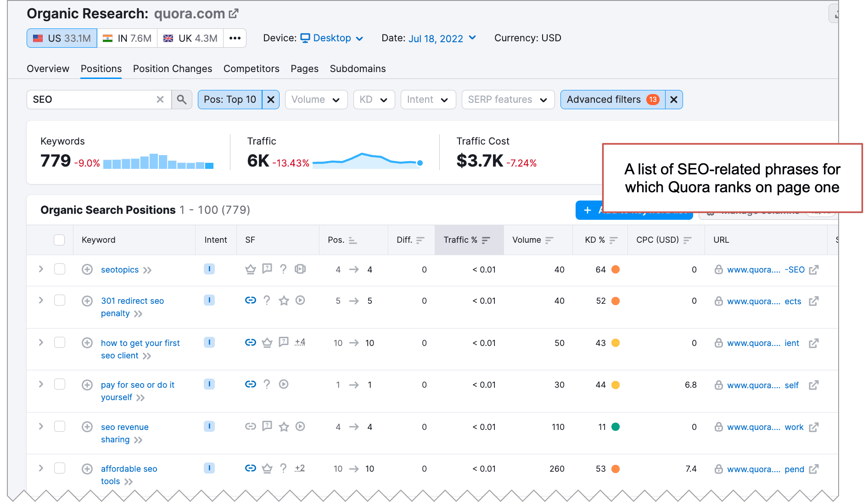Add how to get your first seo client keyword
Screen dimensions: 868x502
[87, 343]
